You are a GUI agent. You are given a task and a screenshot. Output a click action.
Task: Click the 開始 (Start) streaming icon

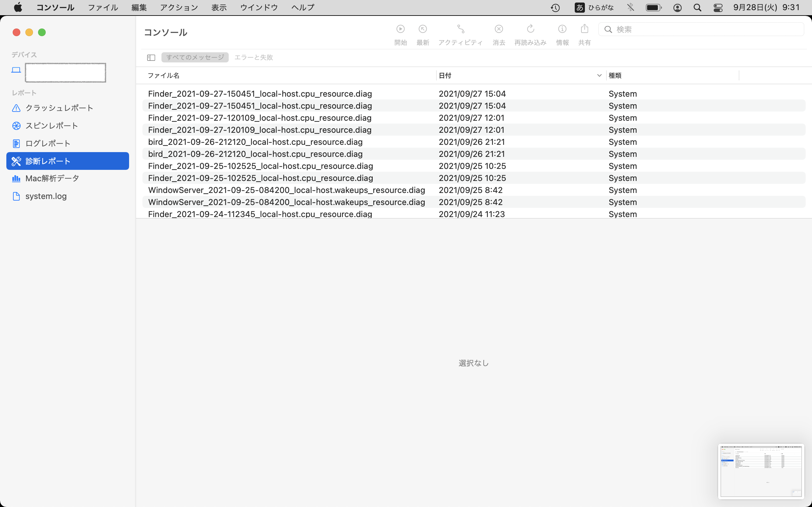click(400, 29)
